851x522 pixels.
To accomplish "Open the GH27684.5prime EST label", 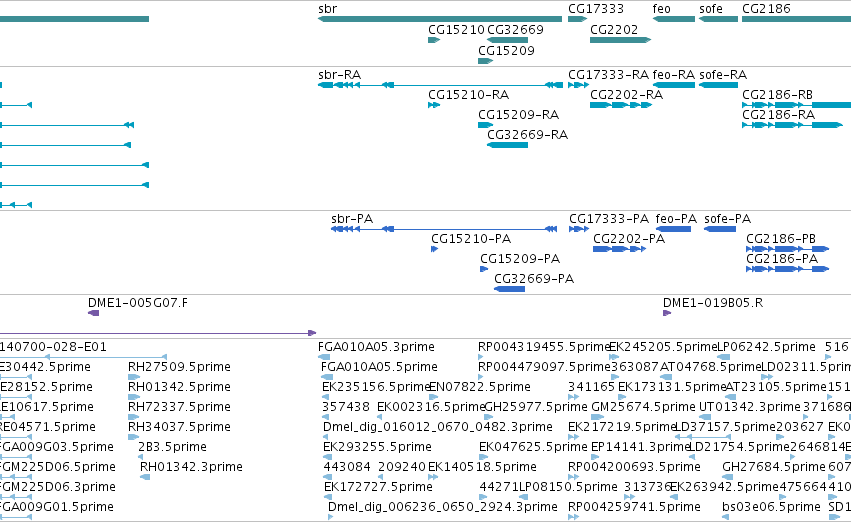I will [x=774, y=468].
